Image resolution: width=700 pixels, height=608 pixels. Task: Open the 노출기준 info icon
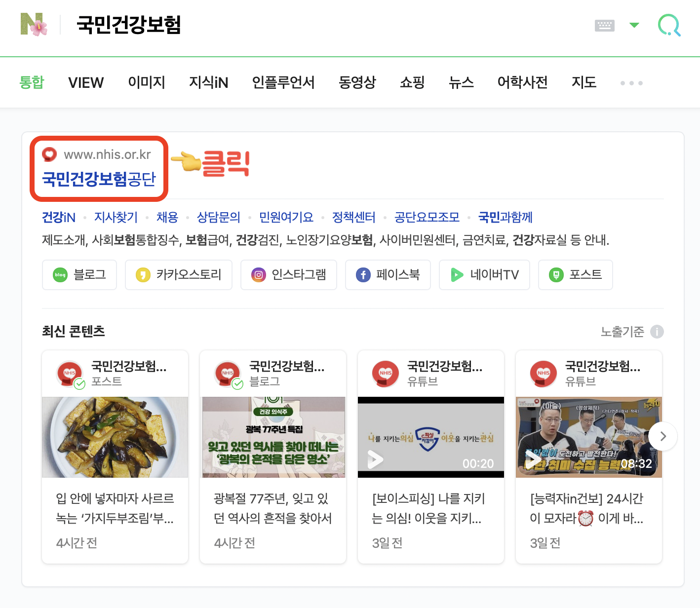pos(657,332)
